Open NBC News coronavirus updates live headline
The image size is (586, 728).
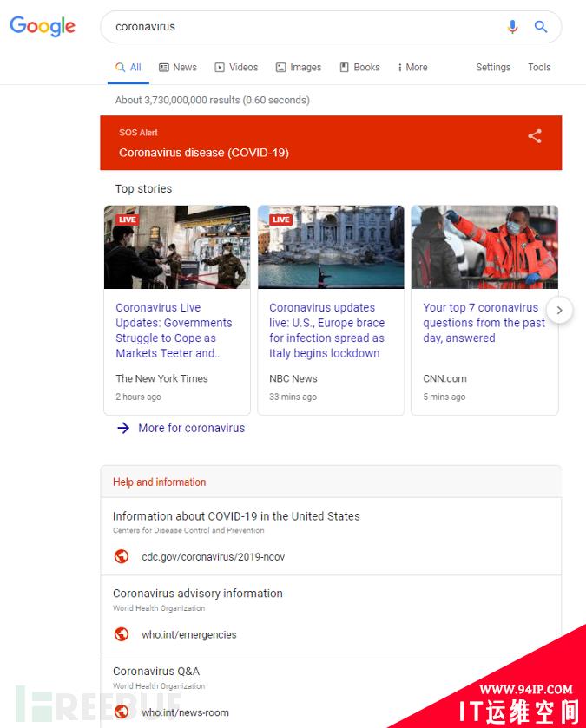(x=327, y=330)
